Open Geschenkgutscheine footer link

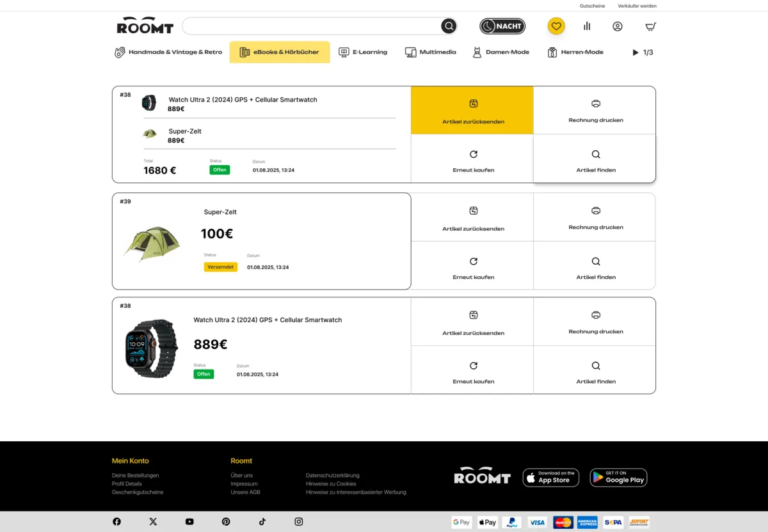138,492
